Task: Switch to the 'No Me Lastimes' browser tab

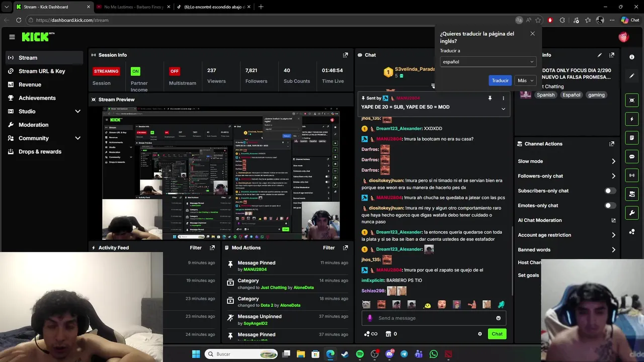Action: (x=133, y=7)
